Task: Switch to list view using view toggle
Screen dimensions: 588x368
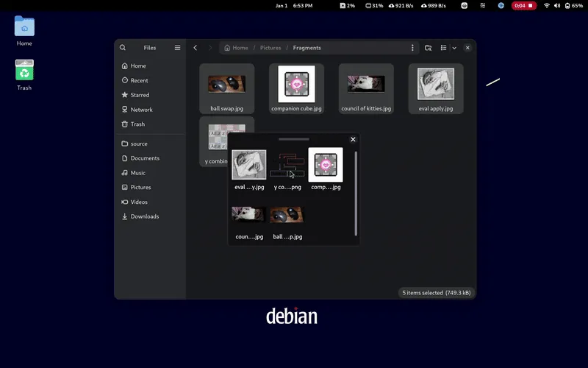Action: point(443,48)
